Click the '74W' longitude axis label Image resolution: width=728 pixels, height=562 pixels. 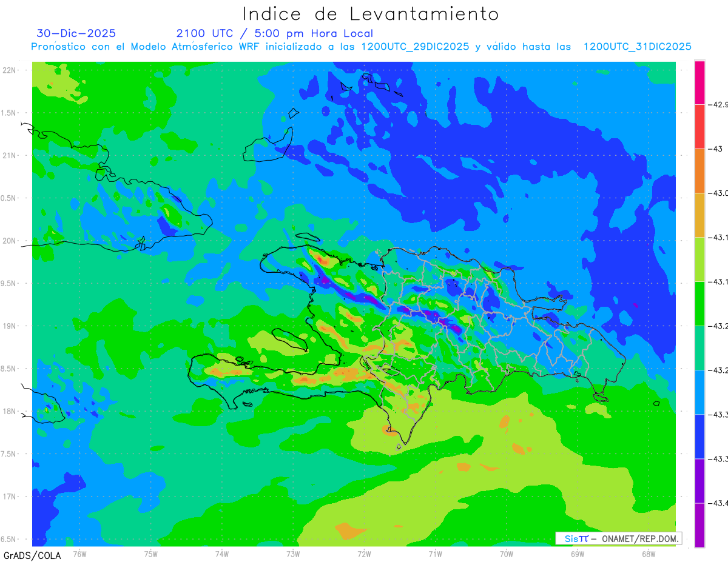click(x=222, y=554)
